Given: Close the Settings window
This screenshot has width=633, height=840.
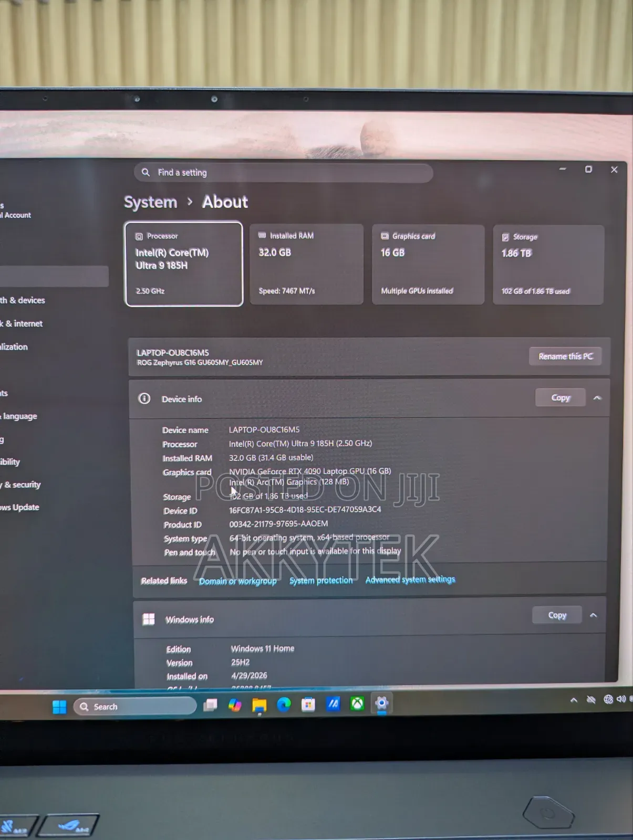Looking at the screenshot, I should point(614,170).
